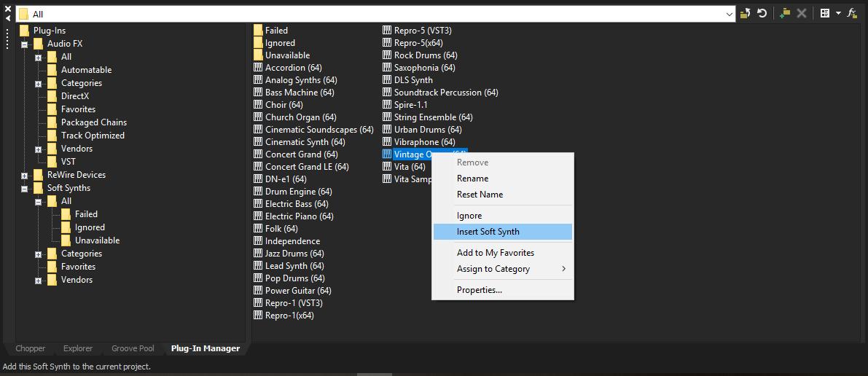Choose Add to My Favorites
This screenshot has width=868, height=376.
pos(503,253)
